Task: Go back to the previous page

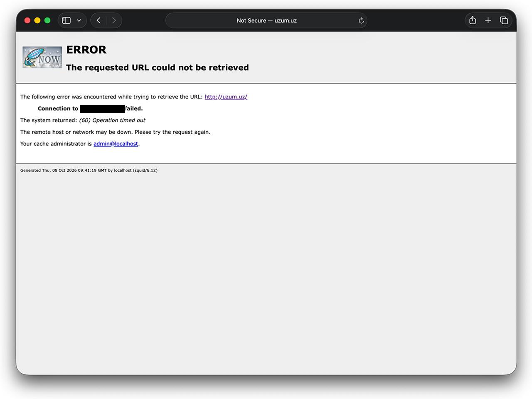Action: pyautogui.click(x=99, y=20)
